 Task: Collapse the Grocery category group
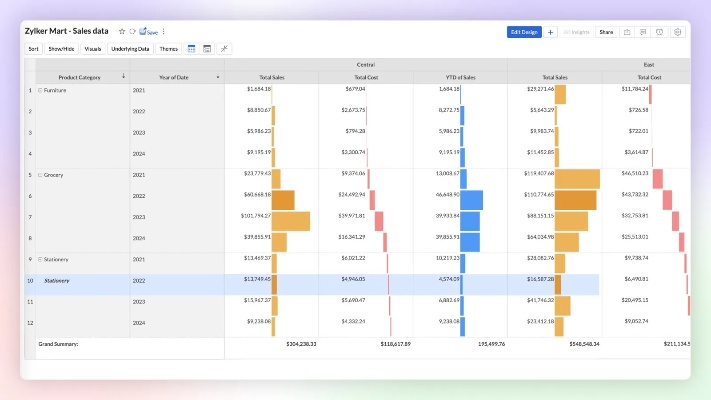pos(40,175)
